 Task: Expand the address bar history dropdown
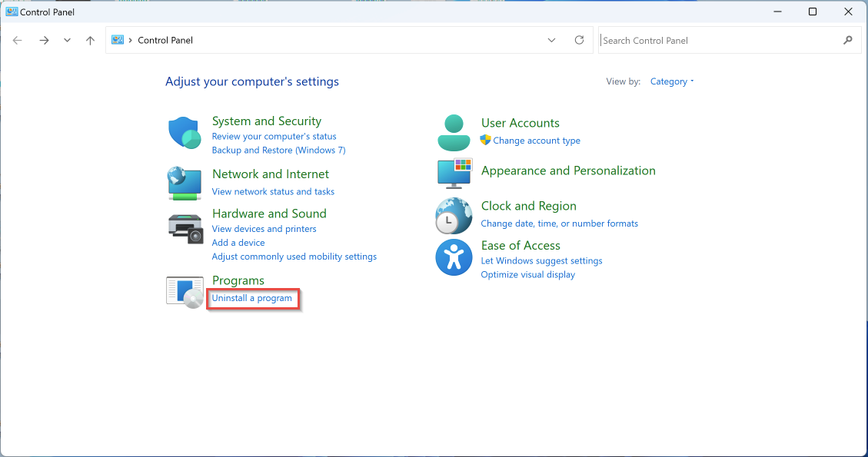point(551,40)
